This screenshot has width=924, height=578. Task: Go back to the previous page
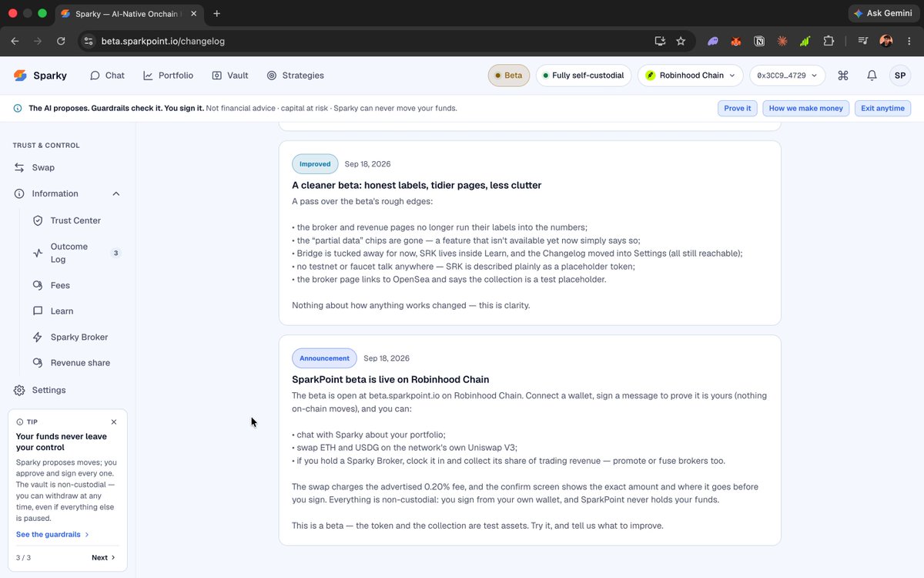point(15,41)
